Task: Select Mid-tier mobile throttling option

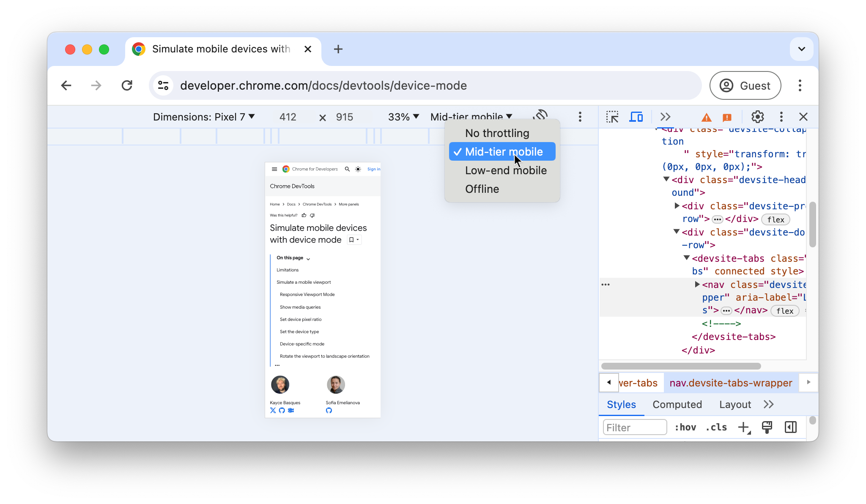Action: (x=504, y=151)
